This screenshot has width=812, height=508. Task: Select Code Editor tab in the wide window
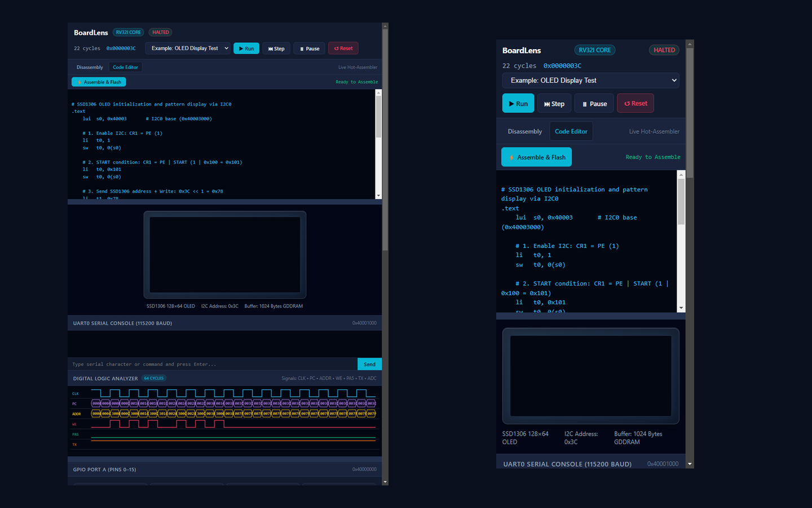125,67
